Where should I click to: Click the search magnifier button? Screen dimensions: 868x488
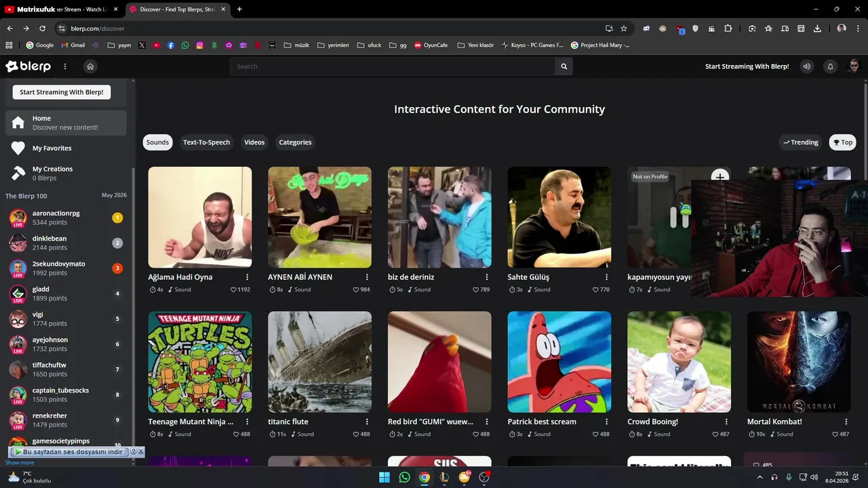click(564, 66)
